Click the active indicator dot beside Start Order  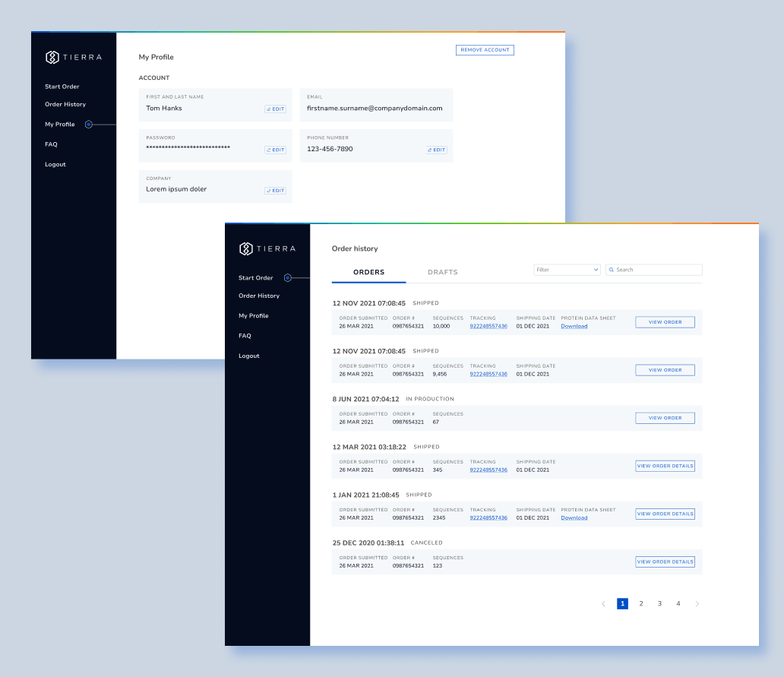point(287,278)
